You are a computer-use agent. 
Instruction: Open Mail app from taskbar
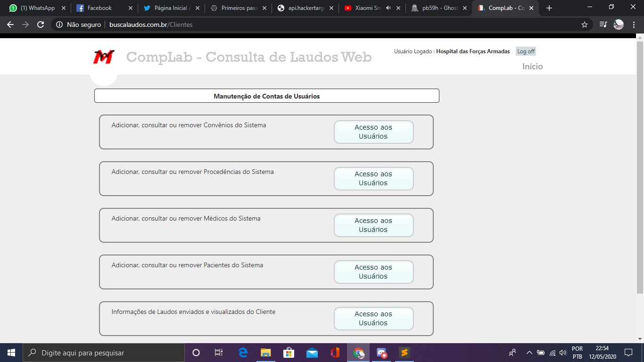[312, 353]
